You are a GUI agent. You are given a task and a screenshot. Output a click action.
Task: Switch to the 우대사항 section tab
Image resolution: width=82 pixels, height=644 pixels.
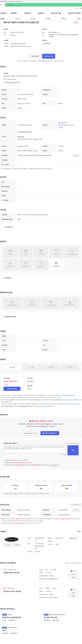[33, 19]
